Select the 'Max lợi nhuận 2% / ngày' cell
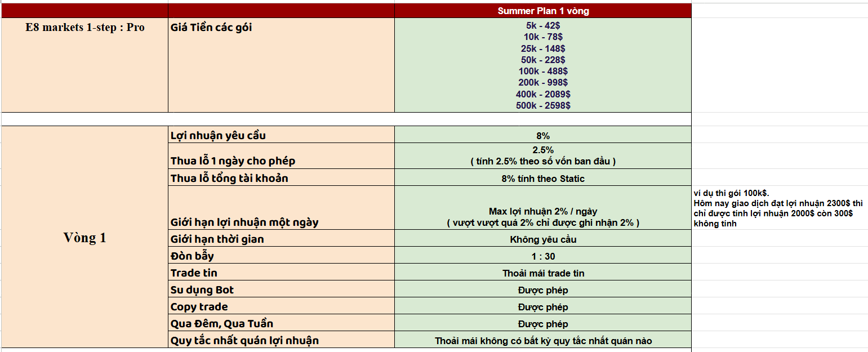This screenshot has width=868, height=352. 543,208
